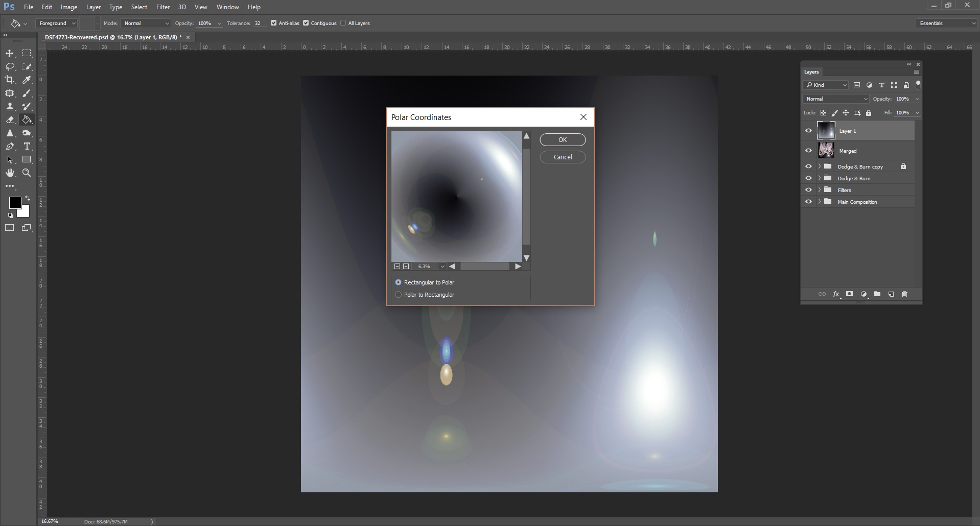Delete the selected layer via trash icon
The height and width of the screenshot is (526, 980).
tap(904, 294)
